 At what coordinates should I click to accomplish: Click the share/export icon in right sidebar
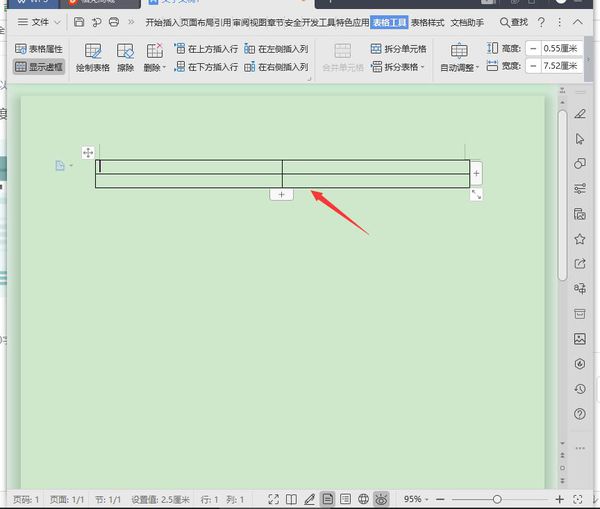pos(580,264)
